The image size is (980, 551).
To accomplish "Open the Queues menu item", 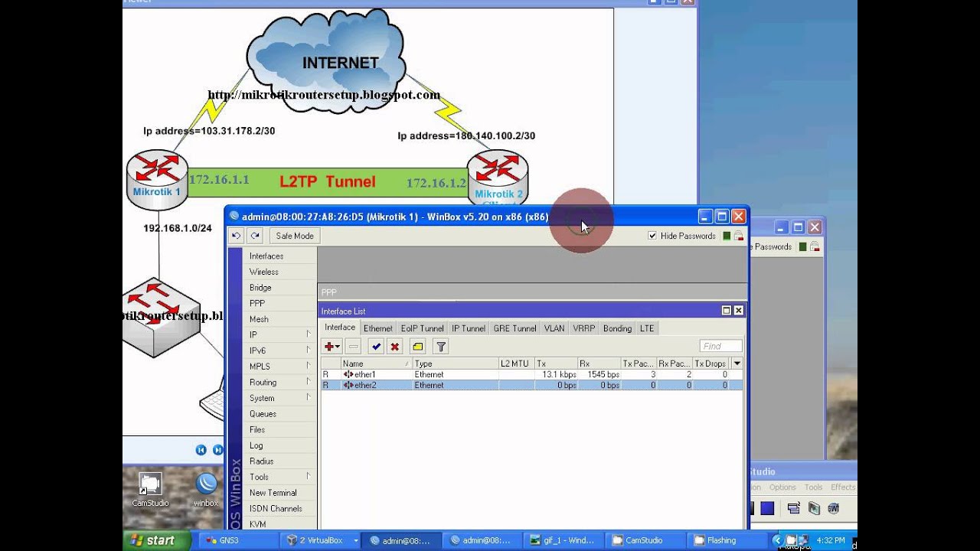I will 279,414.
